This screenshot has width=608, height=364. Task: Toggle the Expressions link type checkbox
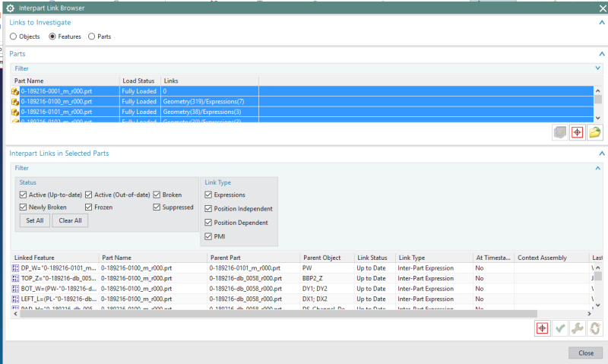(208, 195)
